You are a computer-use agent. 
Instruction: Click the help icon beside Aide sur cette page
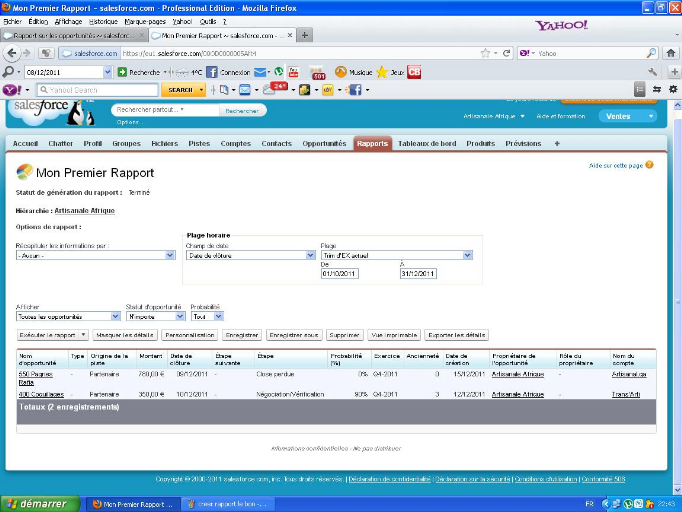pyautogui.click(x=649, y=165)
